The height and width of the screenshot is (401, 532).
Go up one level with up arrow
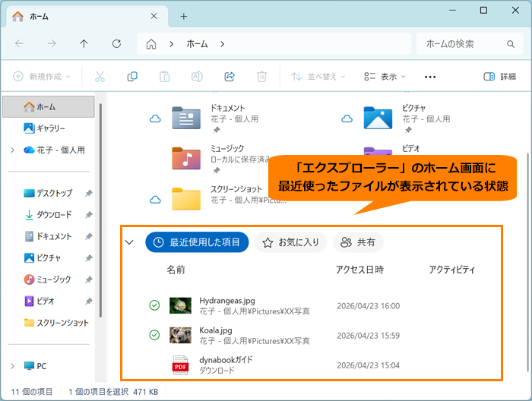click(x=84, y=43)
